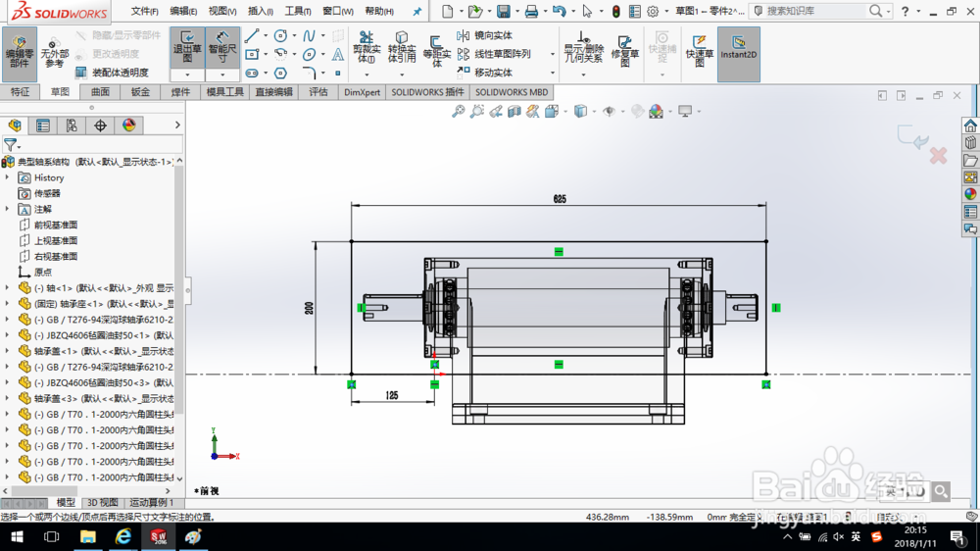Toggle 快速草图 rapid sketch mode
The width and height of the screenshot is (980, 551).
click(700, 49)
